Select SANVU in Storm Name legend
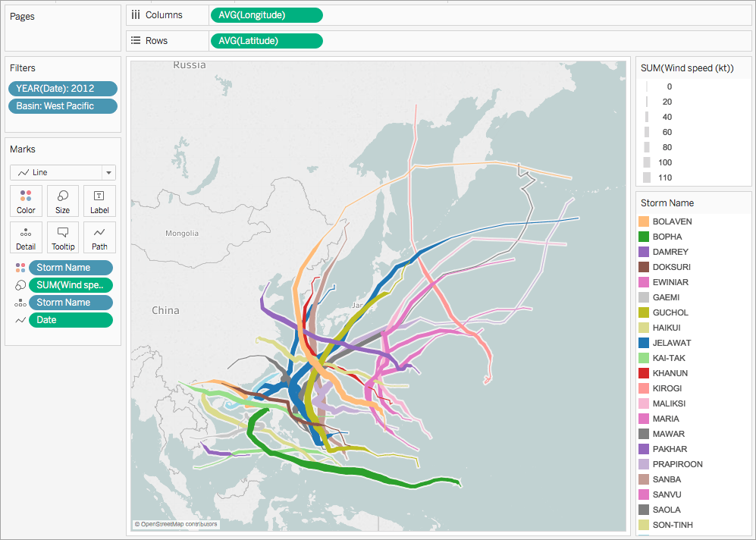Screen dimensions: 756x540 click(667, 494)
